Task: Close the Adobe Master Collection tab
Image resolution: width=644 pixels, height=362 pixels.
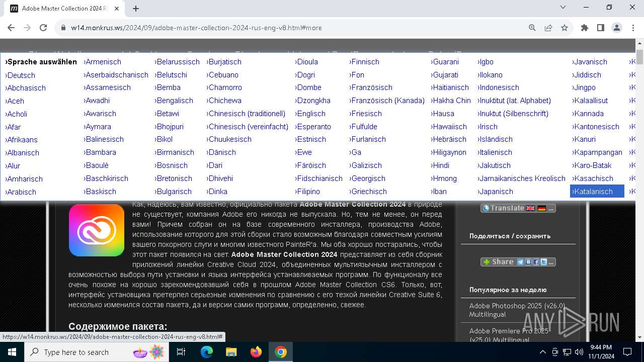Action: [117, 9]
